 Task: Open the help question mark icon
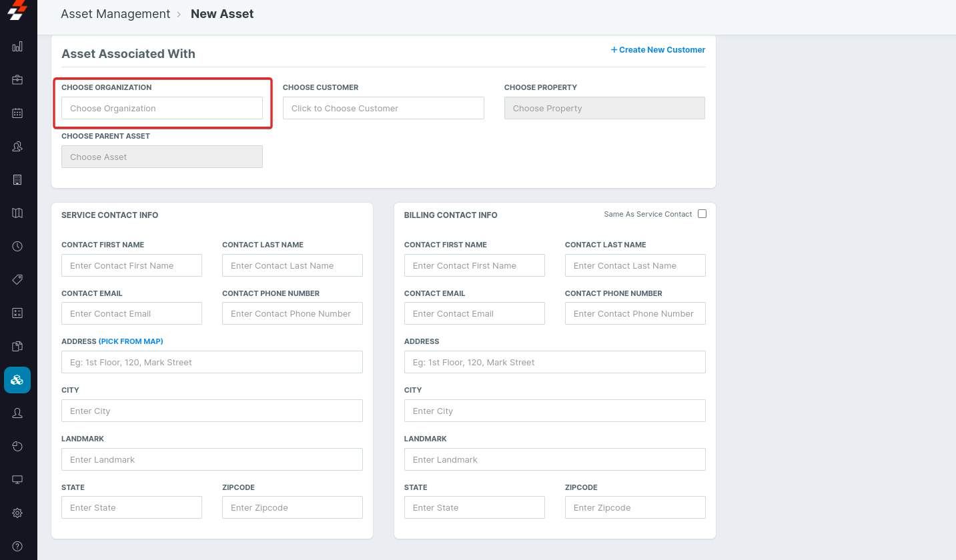click(x=17, y=546)
